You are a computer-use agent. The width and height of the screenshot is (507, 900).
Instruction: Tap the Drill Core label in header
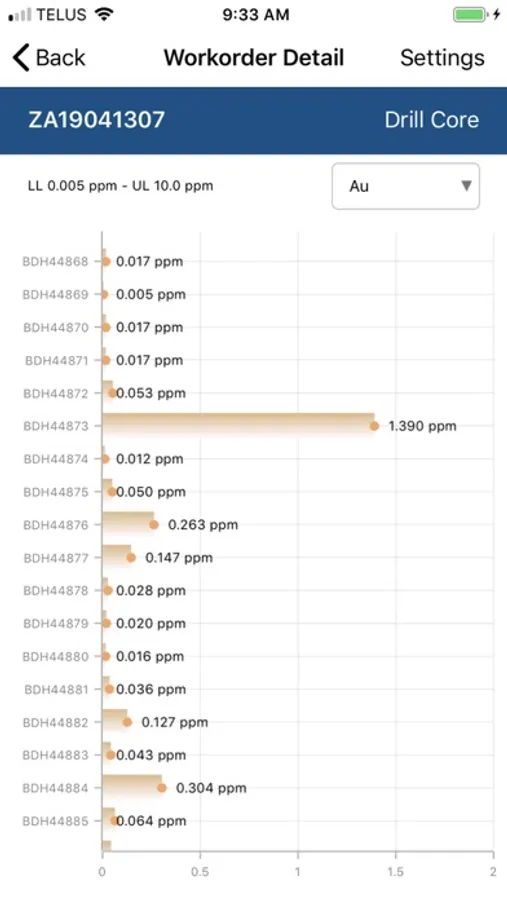click(432, 119)
